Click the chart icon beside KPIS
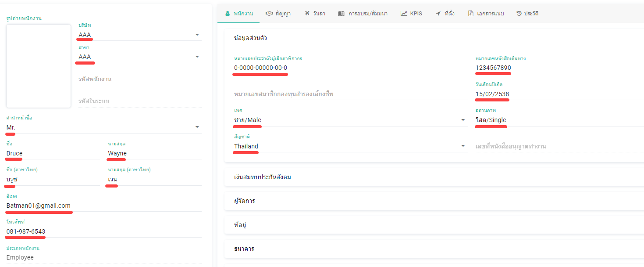Viewport: 644px width, 267px height. coord(404,14)
